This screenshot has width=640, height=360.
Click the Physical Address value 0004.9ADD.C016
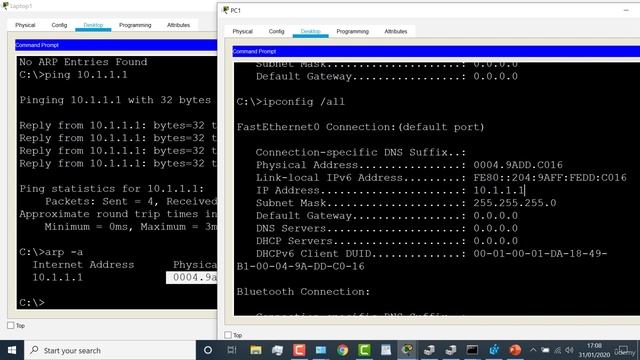[x=518, y=165]
